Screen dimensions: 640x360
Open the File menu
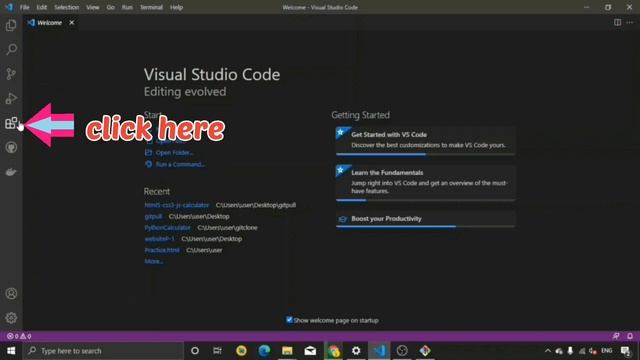(24, 7)
